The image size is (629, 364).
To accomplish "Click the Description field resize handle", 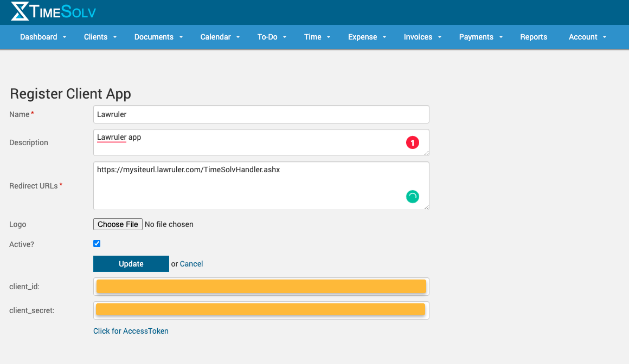I will [x=426, y=153].
